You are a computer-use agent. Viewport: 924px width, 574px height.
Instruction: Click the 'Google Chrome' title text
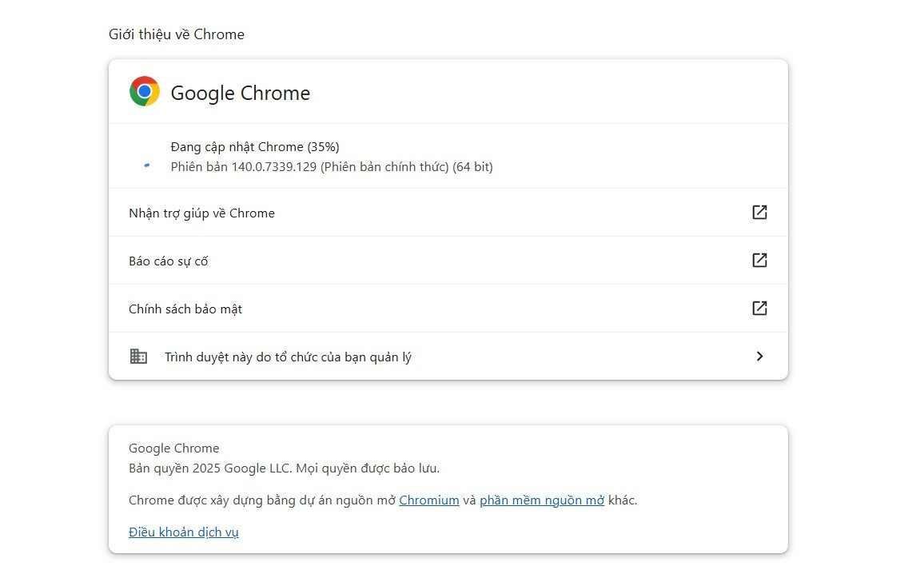[240, 93]
